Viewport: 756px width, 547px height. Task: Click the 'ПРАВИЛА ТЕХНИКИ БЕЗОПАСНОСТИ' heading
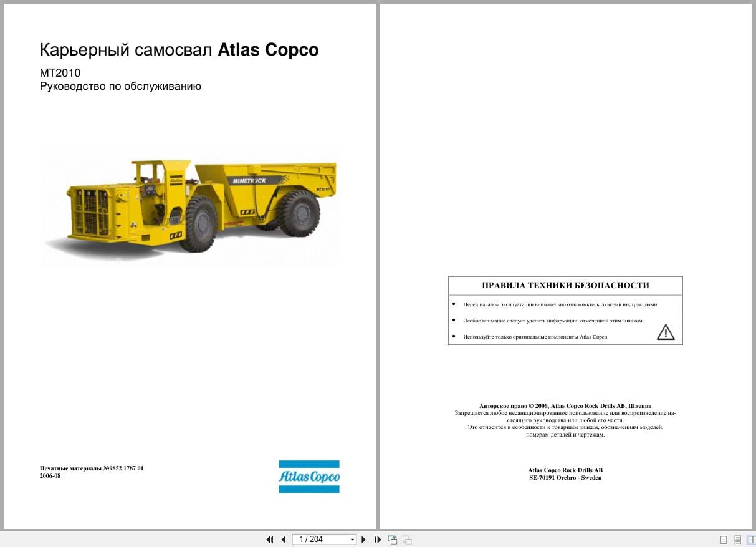click(x=565, y=286)
